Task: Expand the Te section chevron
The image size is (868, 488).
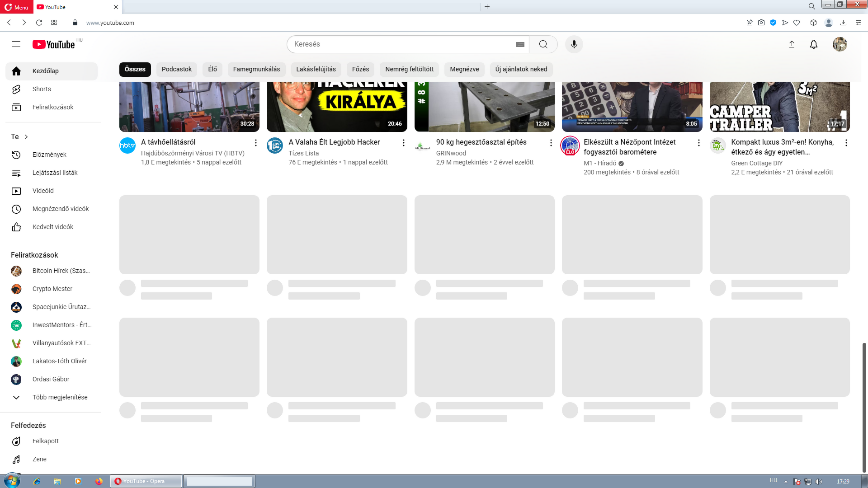Action: 26,137
